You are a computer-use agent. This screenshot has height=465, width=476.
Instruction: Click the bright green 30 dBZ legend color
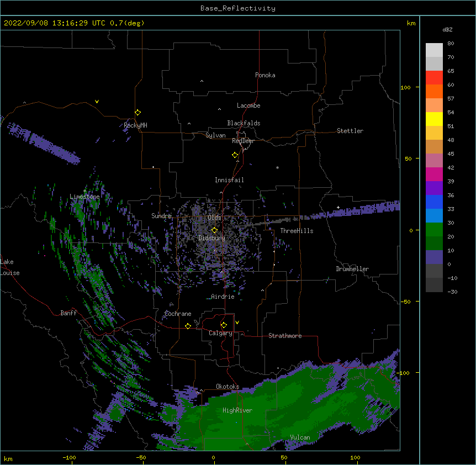click(x=434, y=230)
